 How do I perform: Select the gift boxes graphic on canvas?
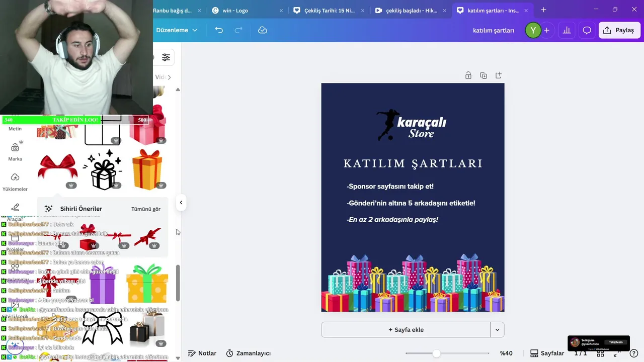413,283
